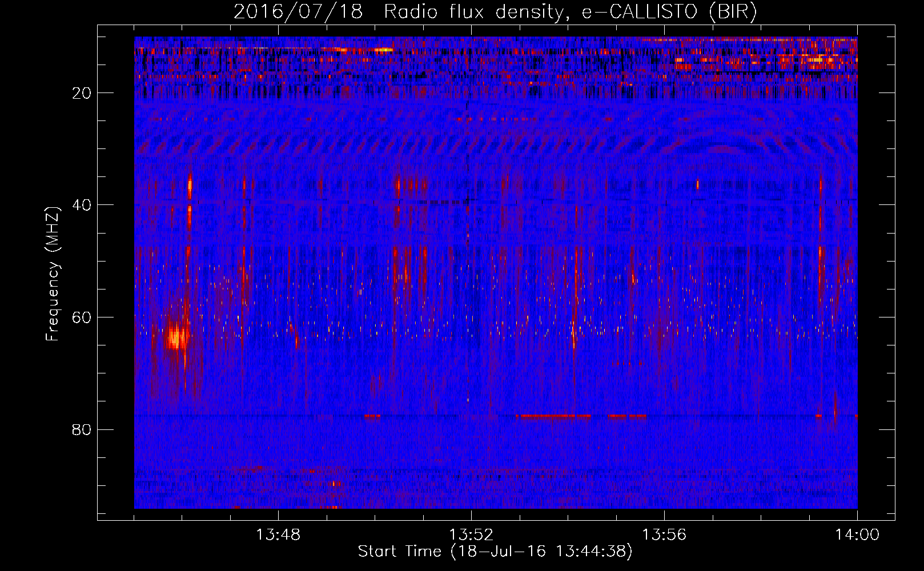The image size is (924, 571).
Task: Click the 13:48 time tick label
Action: tap(278, 535)
